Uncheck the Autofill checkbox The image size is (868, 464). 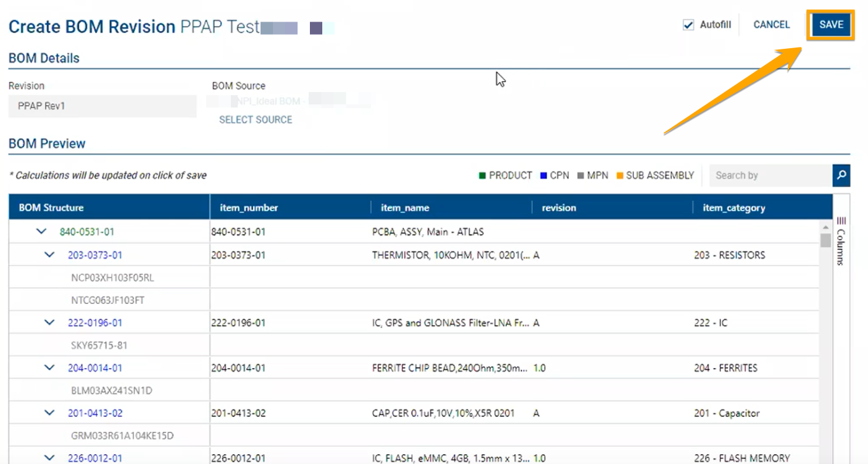pyautogui.click(x=688, y=25)
